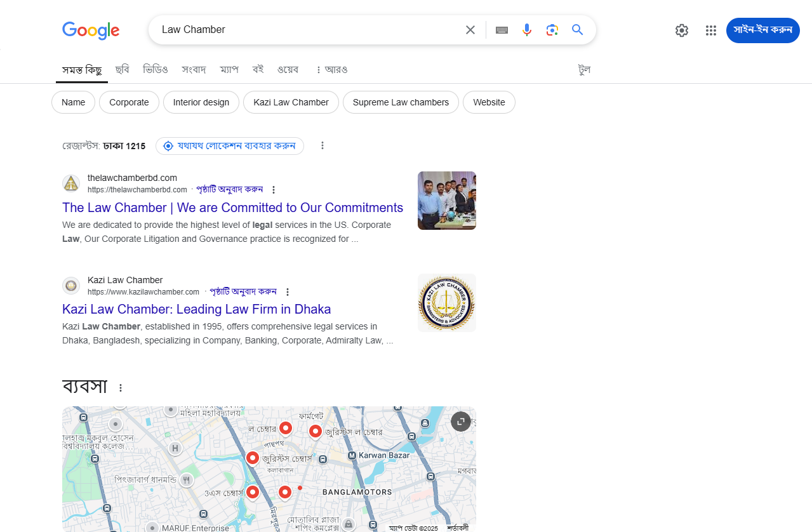
Task: Select the Kazi Law Chamber suggestion chip
Action: tap(291, 102)
